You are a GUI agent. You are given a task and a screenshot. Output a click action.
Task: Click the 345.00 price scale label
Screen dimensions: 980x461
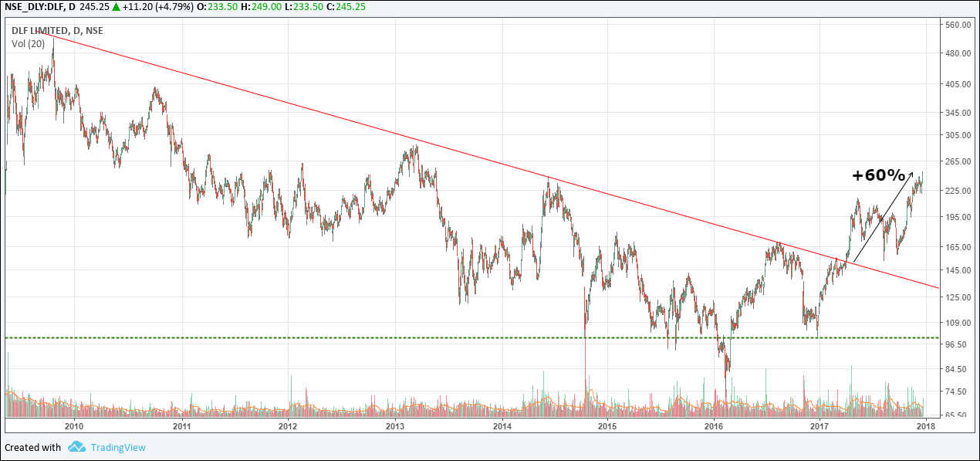point(957,113)
